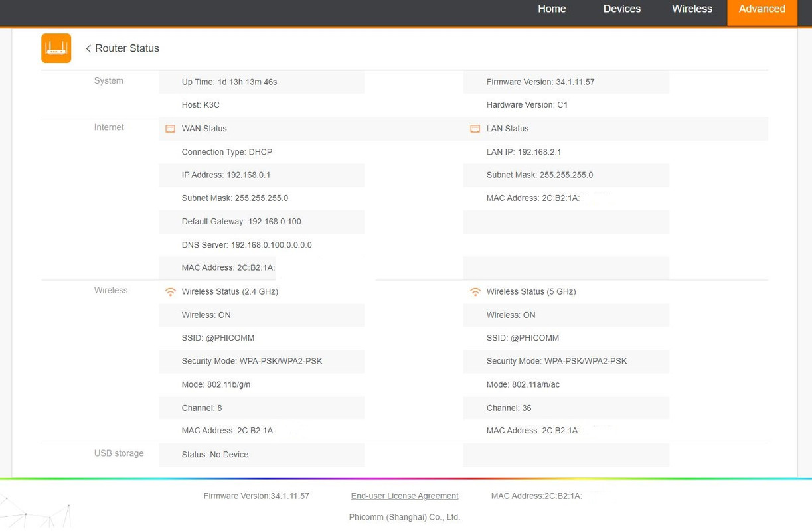This screenshot has height=531, width=812.
Task: Click the LAN MAC Address row
Action: 566,198
